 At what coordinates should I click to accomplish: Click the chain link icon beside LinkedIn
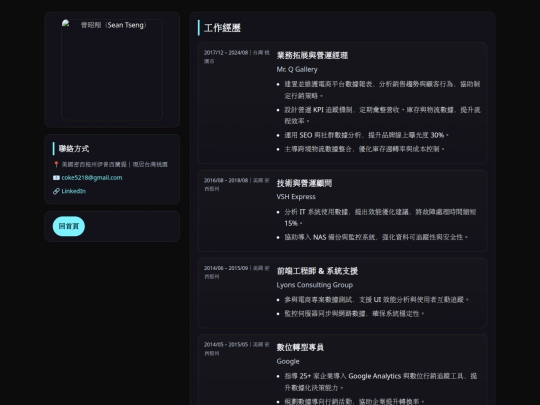tap(56, 191)
